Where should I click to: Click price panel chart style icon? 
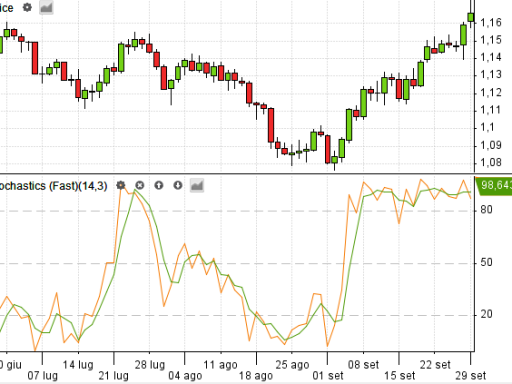point(46,7)
